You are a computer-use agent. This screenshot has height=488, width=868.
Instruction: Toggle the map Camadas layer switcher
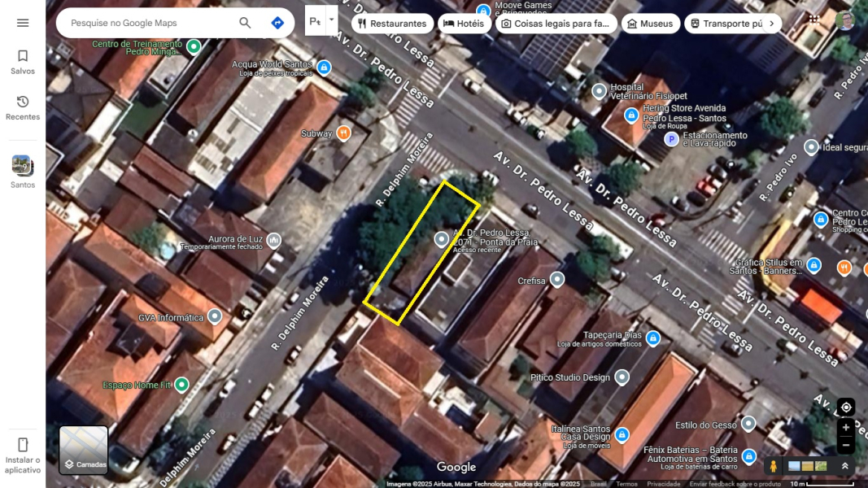pos(83,448)
